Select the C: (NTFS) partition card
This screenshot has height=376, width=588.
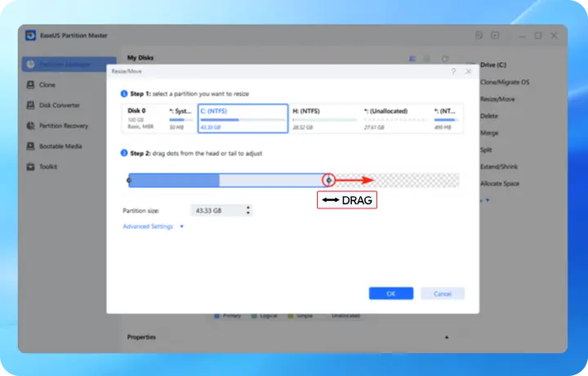(243, 119)
